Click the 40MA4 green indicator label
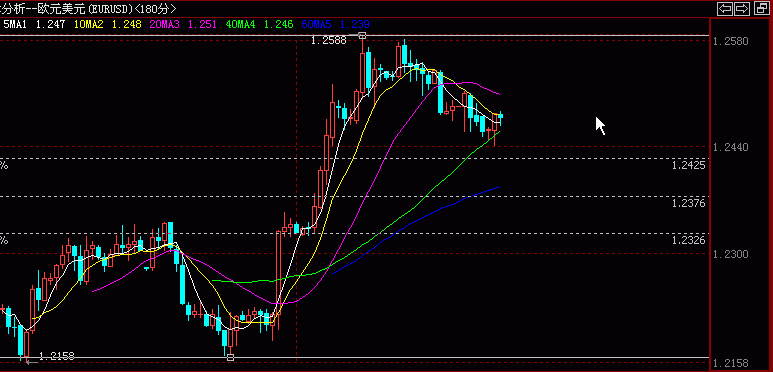This screenshot has width=773, height=372. 240,24
